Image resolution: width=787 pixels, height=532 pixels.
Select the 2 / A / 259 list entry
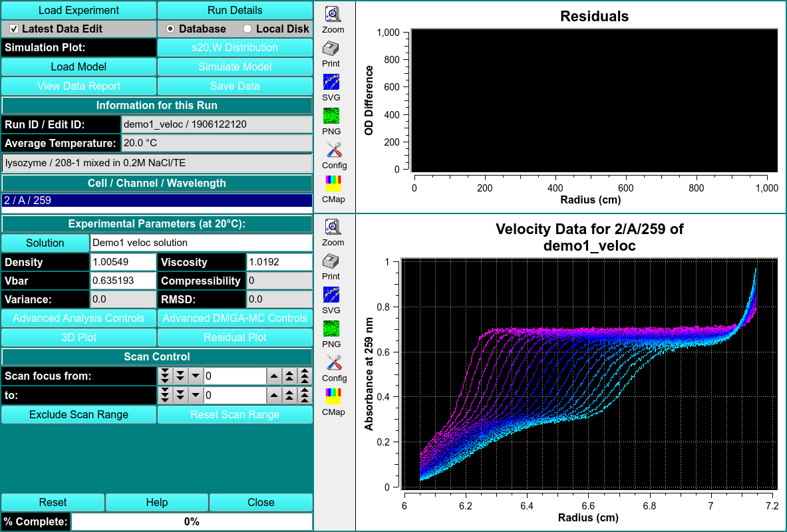157,200
